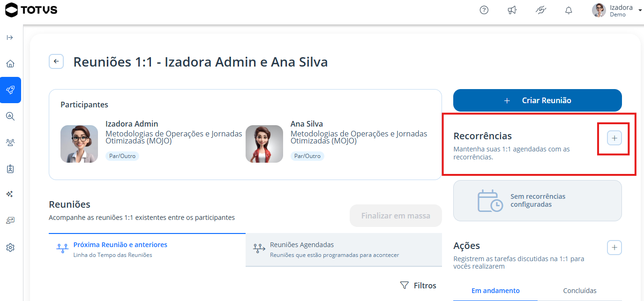
Task: Click the TOTVS logo
Action: coord(31,9)
